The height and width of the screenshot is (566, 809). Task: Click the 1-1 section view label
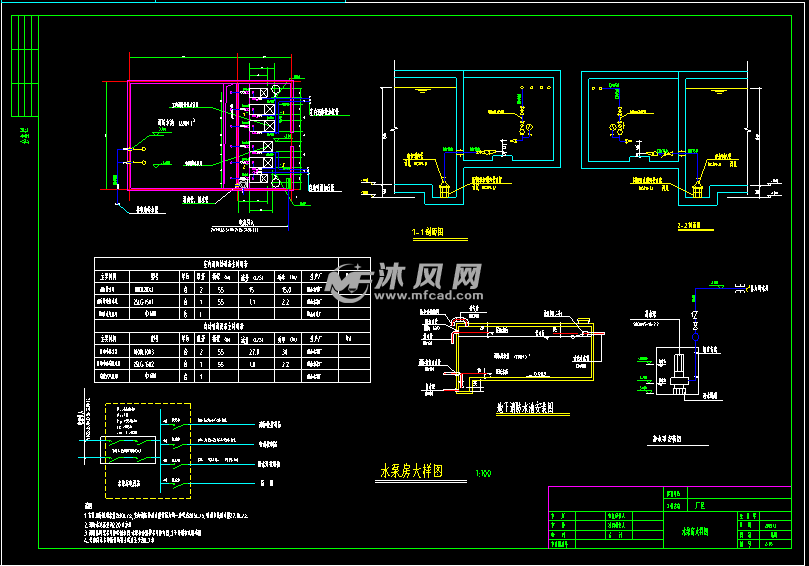[427, 232]
